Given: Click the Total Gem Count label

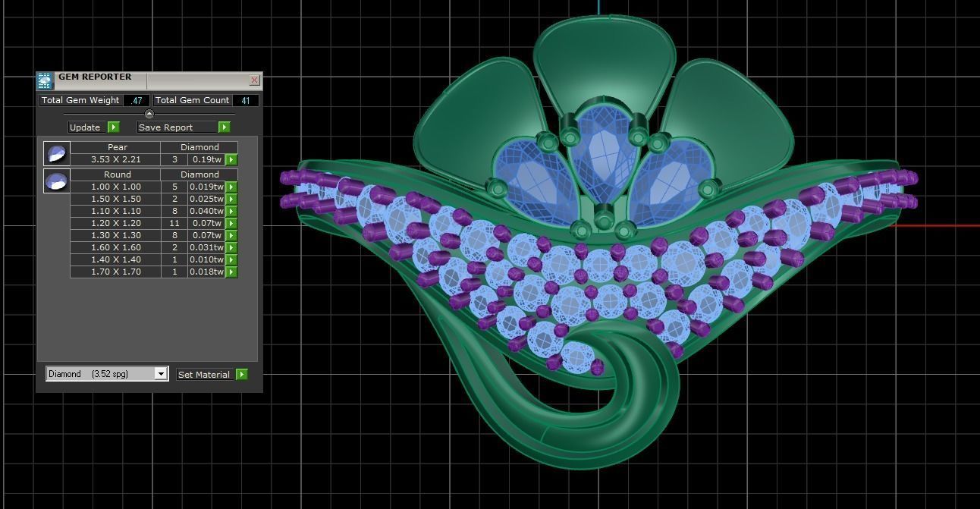Looking at the screenshot, I should pyautogui.click(x=192, y=100).
